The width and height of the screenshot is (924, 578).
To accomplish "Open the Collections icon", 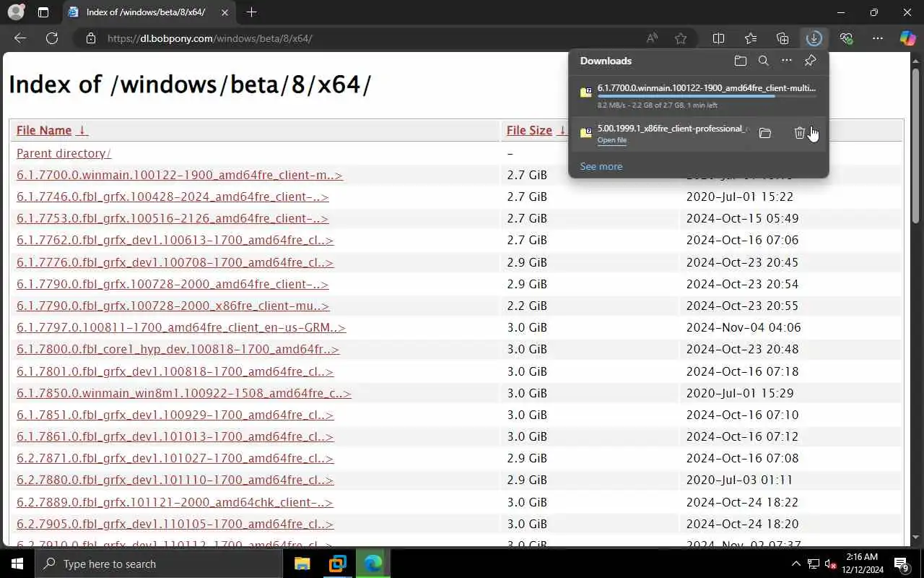I will pos(783,38).
